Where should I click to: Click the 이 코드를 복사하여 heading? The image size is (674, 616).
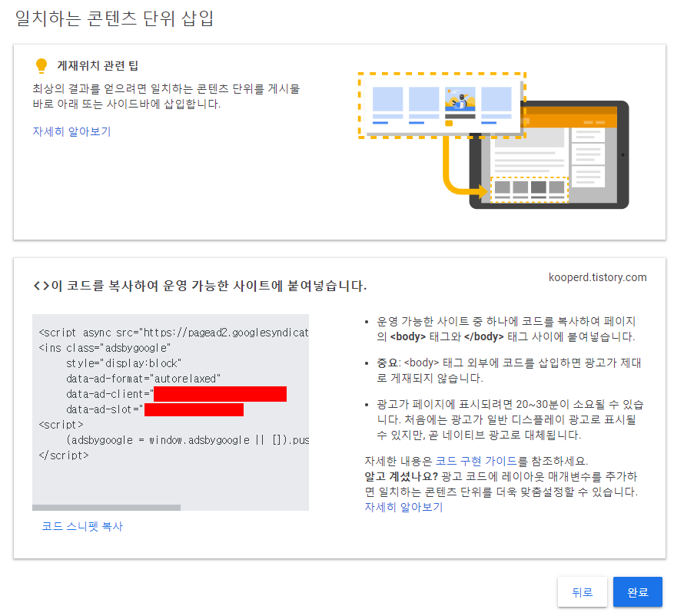[x=208, y=286]
